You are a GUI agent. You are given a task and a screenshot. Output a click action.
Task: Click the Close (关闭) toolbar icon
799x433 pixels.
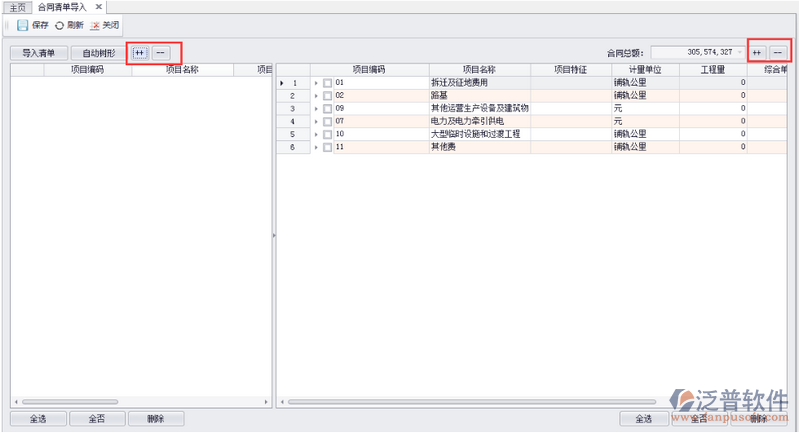pyautogui.click(x=95, y=24)
